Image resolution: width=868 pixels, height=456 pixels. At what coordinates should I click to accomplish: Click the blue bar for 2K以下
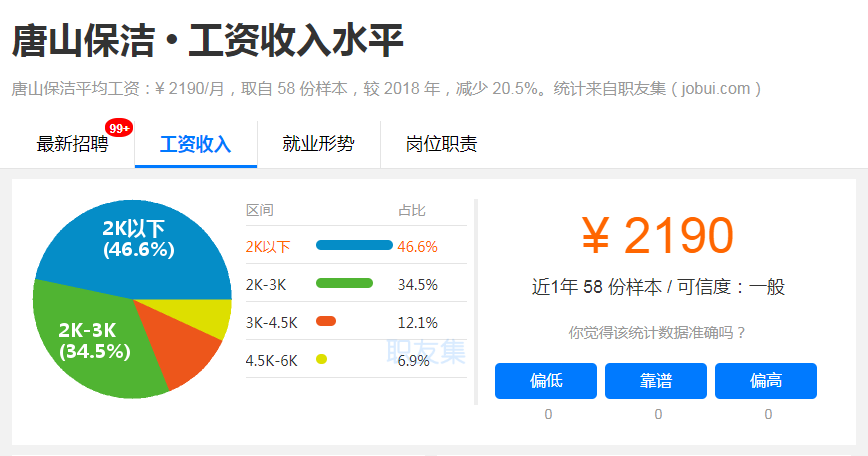pos(354,245)
